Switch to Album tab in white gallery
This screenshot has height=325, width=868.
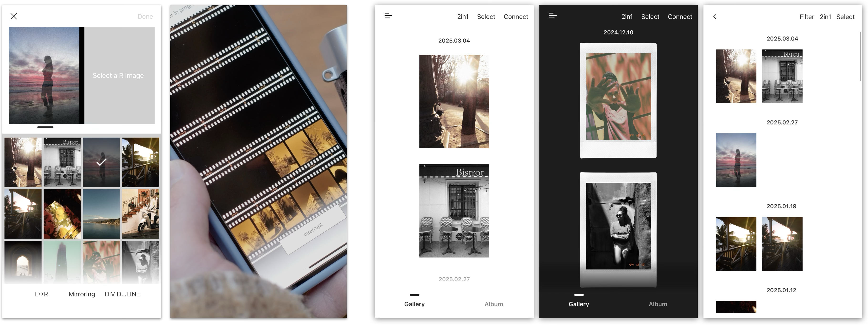[x=494, y=304]
